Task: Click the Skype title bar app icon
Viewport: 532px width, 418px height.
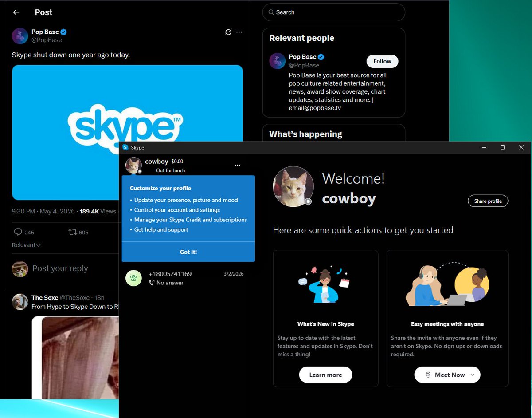Action: (125, 147)
